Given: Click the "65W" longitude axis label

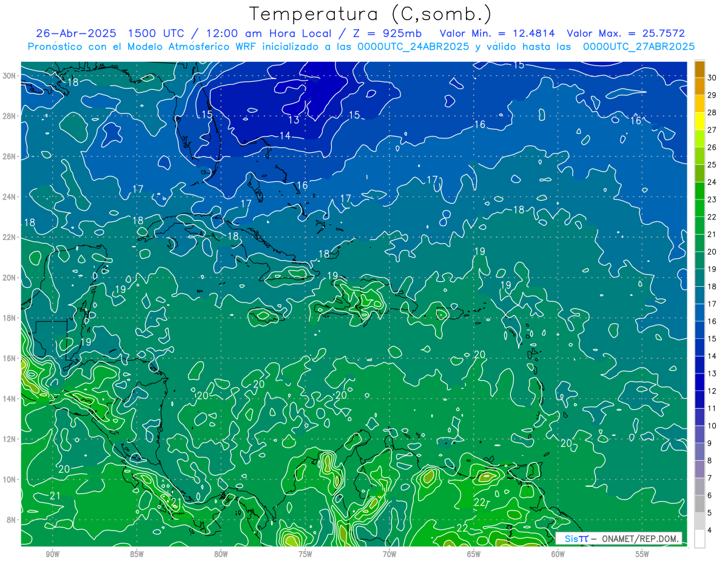Looking at the screenshot, I should point(474,554).
